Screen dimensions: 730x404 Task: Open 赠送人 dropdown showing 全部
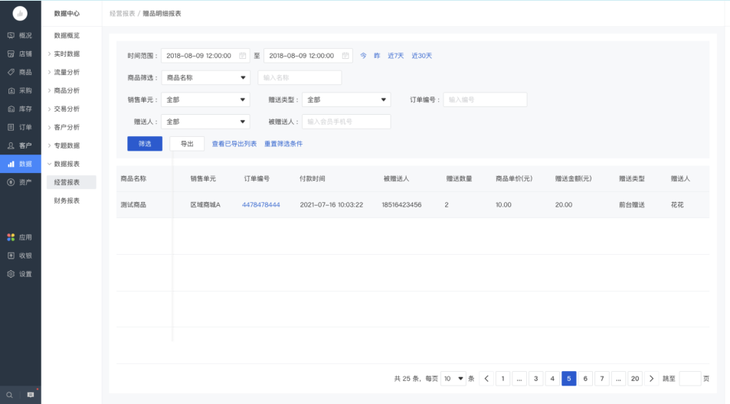[x=206, y=121]
